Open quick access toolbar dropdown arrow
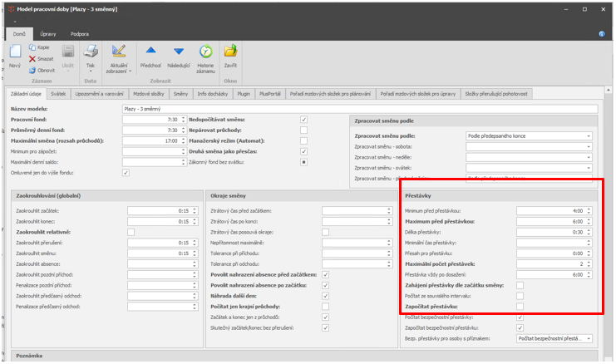 tap(15, 22)
